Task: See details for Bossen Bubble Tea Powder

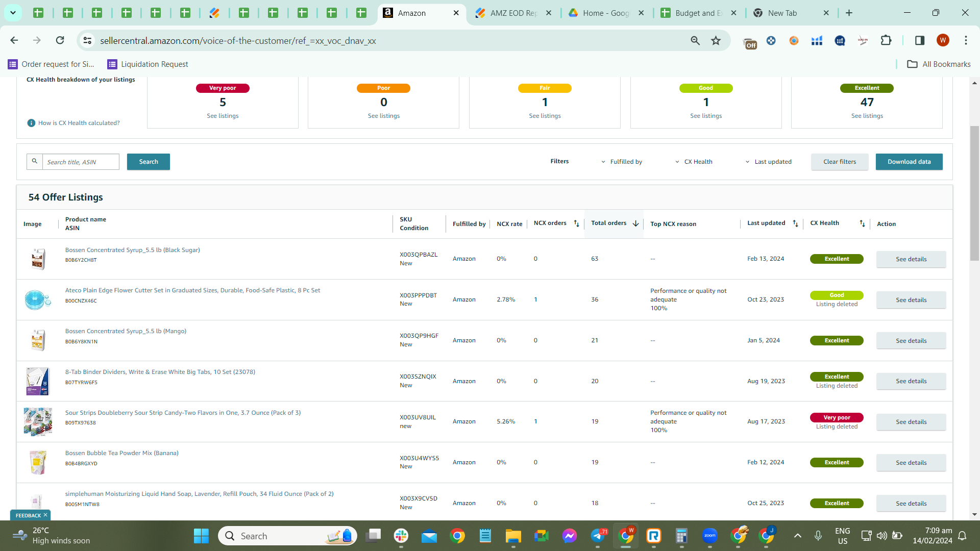Action: pos(911,463)
